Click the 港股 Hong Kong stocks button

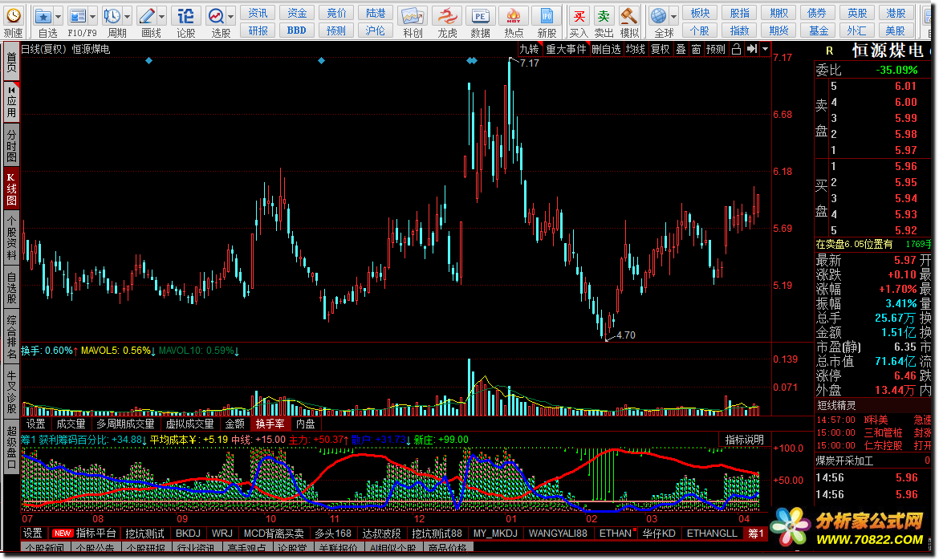tap(896, 13)
